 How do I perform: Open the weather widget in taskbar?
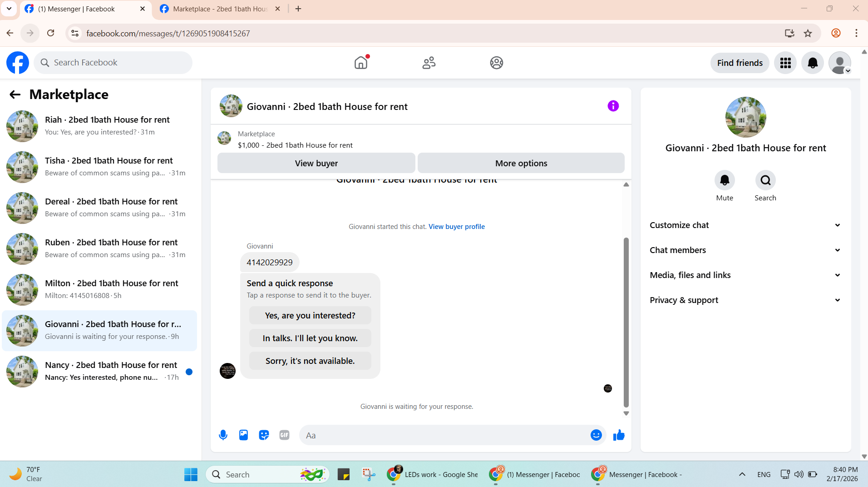26,474
